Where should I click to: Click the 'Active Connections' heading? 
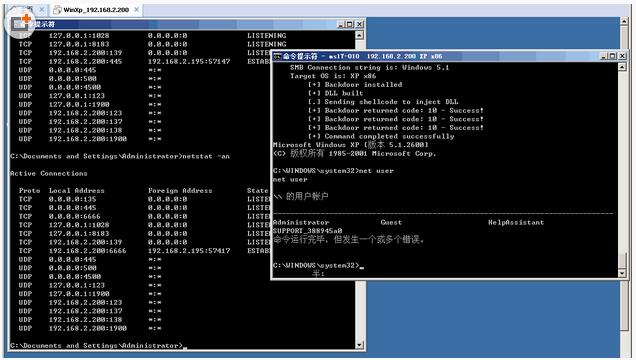(x=49, y=173)
